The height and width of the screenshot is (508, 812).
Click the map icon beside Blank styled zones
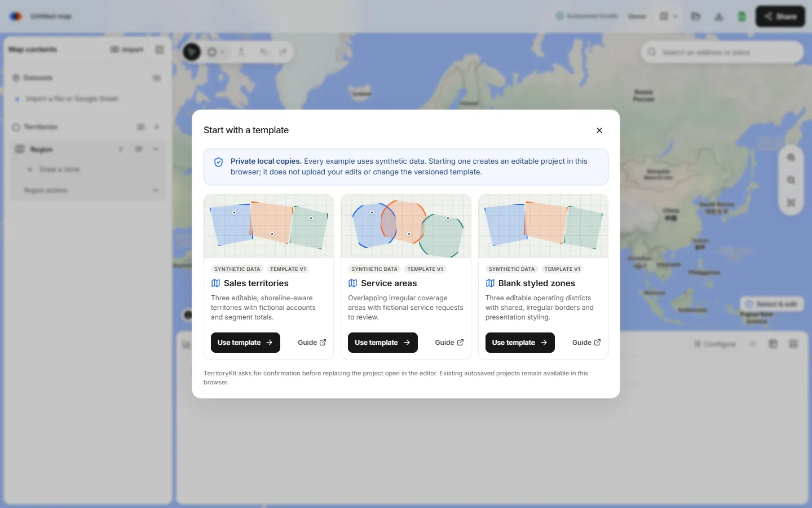[x=490, y=283]
